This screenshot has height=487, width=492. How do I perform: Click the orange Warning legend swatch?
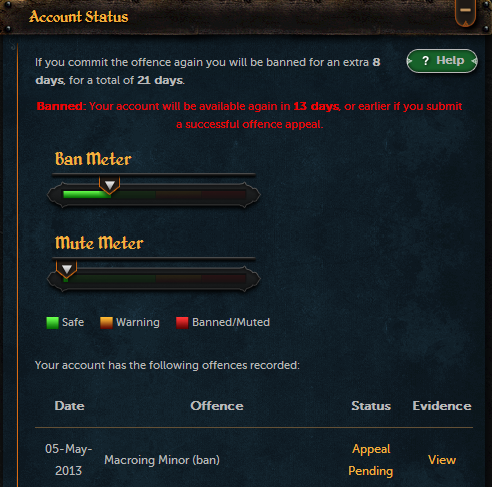(106, 323)
